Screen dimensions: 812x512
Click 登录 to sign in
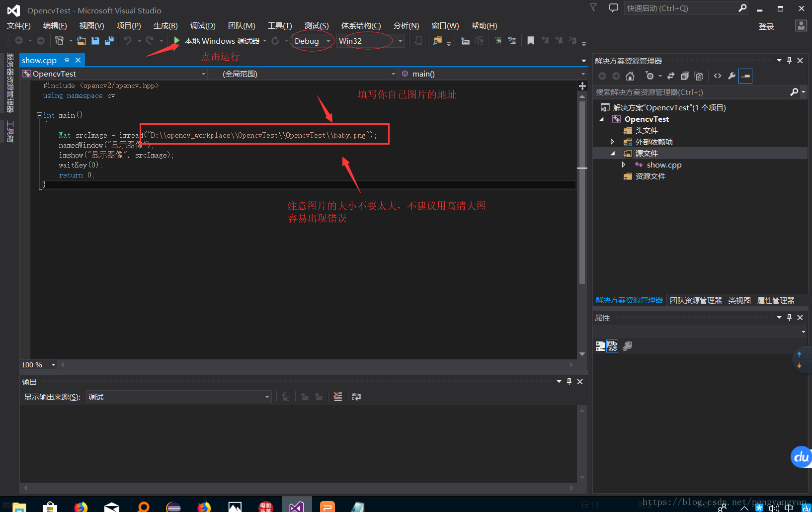(x=766, y=27)
